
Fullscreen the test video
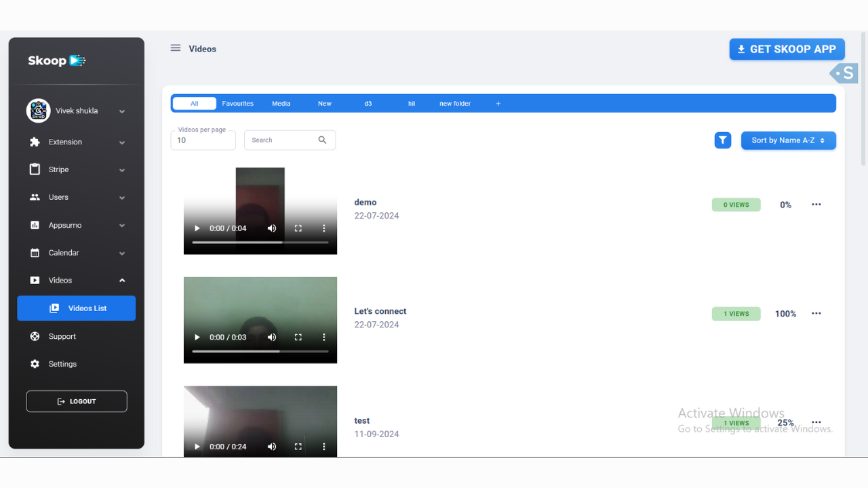tap(298, 447)
